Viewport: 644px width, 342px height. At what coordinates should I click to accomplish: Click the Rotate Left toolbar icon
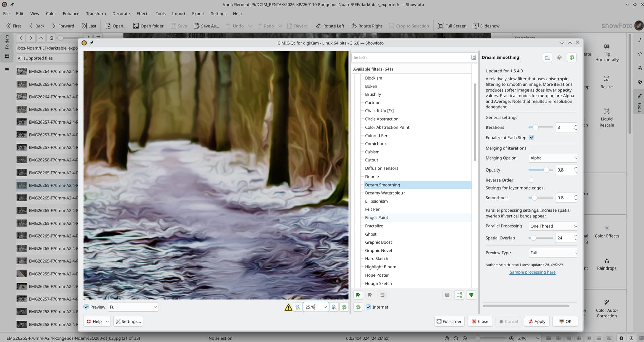(318, 26)
